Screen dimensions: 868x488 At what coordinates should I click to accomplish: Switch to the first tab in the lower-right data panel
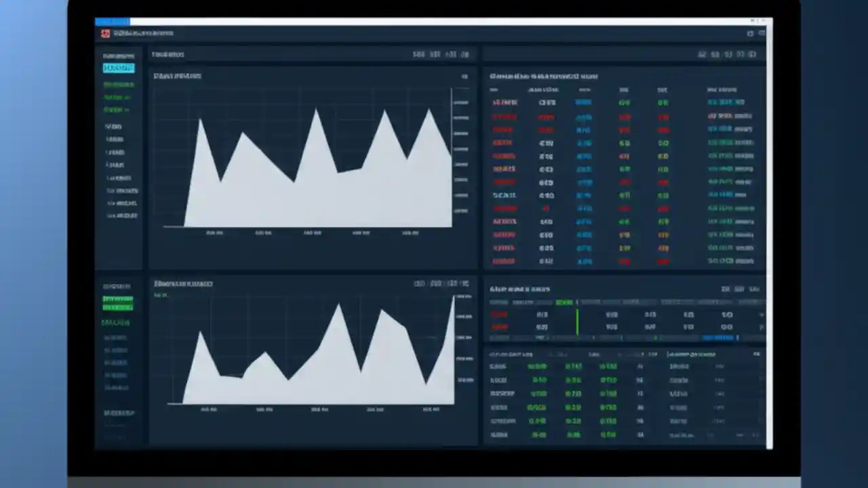click(x=512, y=353)
